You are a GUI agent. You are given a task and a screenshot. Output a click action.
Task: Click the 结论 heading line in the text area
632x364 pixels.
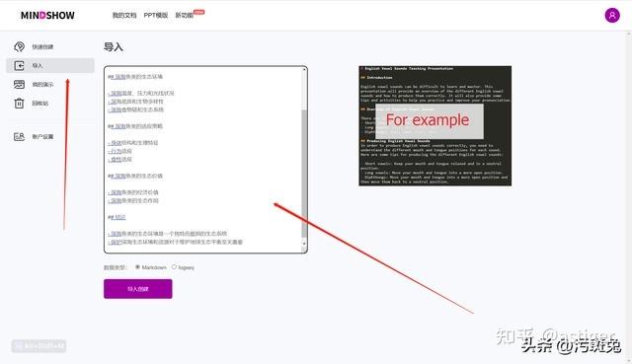[117, 217]
